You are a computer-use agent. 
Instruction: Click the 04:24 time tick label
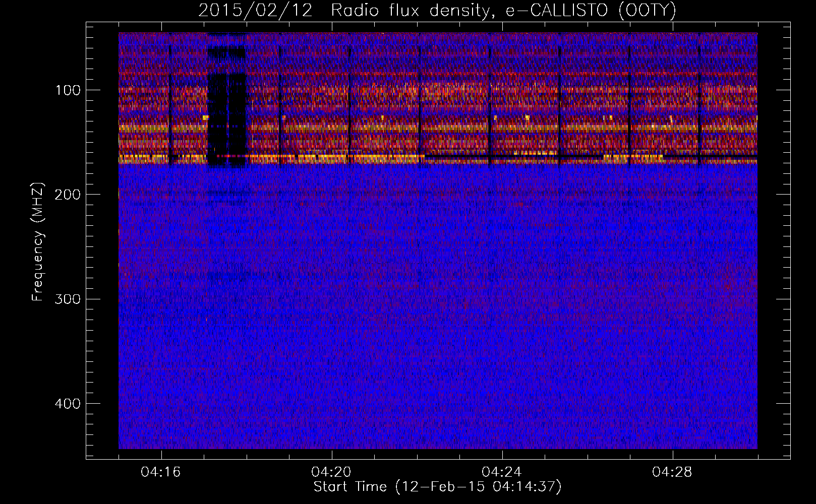point(502,472)
